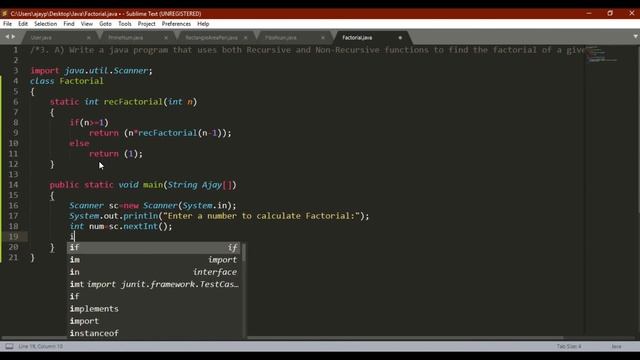
Task: Click the previous tab arrow
Action: tap(7, 37)
